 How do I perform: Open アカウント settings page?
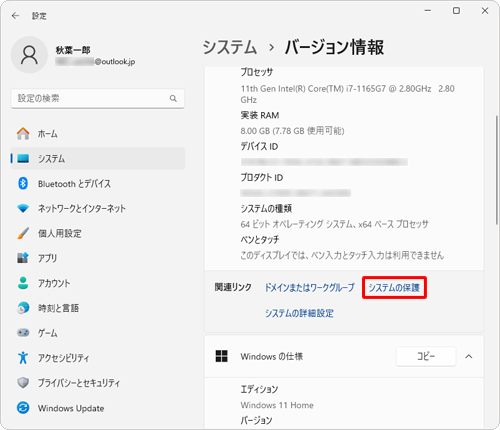(98, 283)
